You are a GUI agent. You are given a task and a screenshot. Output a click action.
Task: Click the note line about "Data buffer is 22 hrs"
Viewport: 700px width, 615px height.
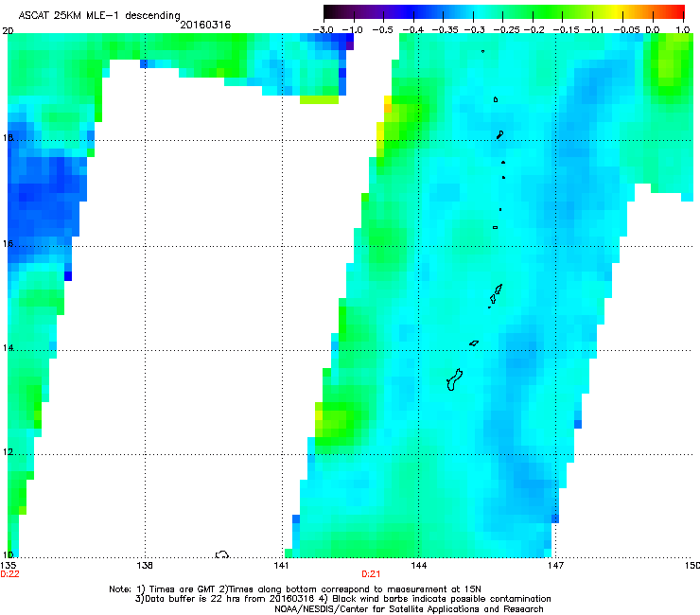[342, 599]
